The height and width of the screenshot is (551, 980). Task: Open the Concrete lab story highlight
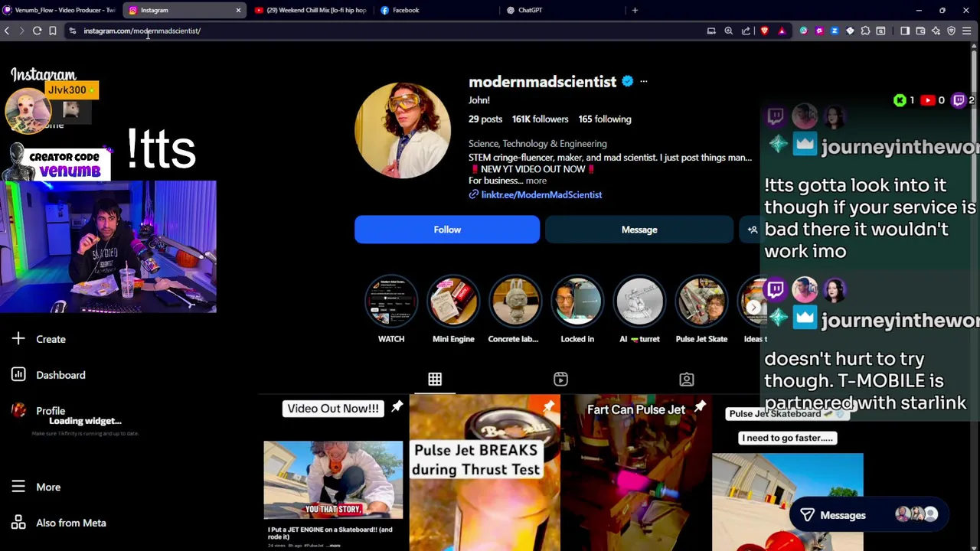tap(514, 308)
